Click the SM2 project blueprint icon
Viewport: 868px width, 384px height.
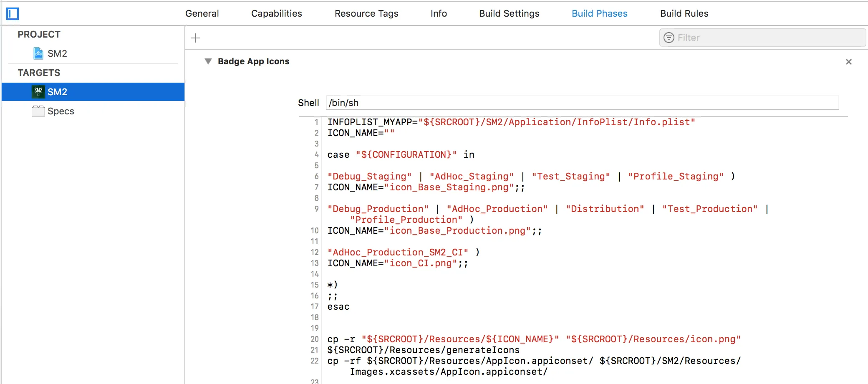tap(38, 53)
